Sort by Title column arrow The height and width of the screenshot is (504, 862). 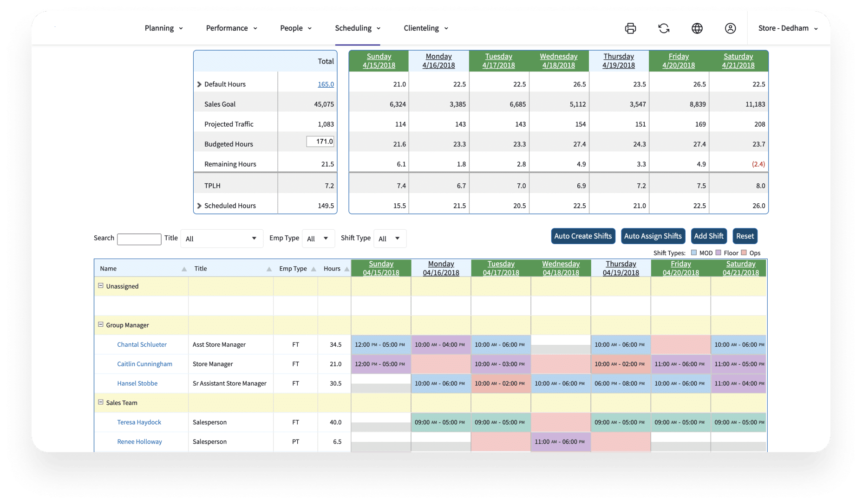269,269
